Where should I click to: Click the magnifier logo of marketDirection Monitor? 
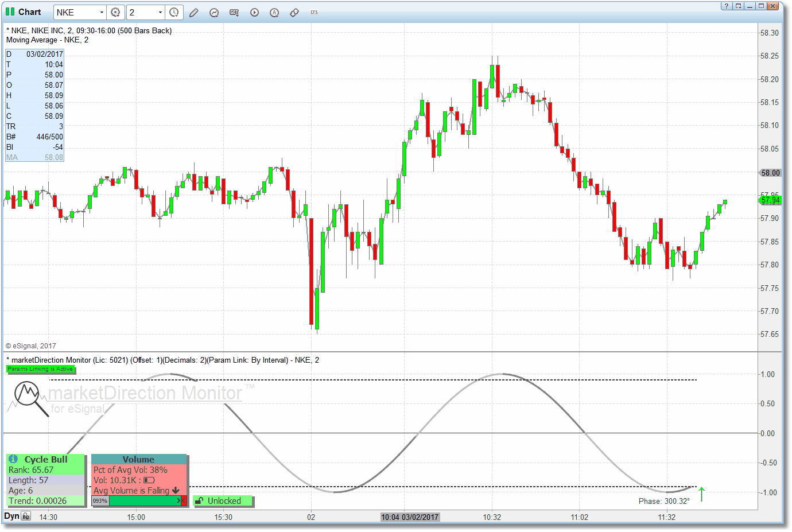(31, 398)
